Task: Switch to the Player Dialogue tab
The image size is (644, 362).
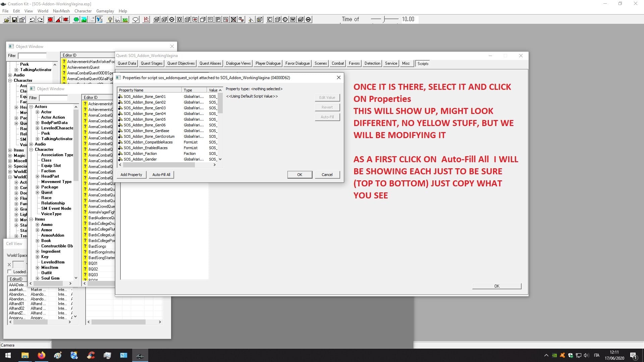Action: (x=268, y=63)
